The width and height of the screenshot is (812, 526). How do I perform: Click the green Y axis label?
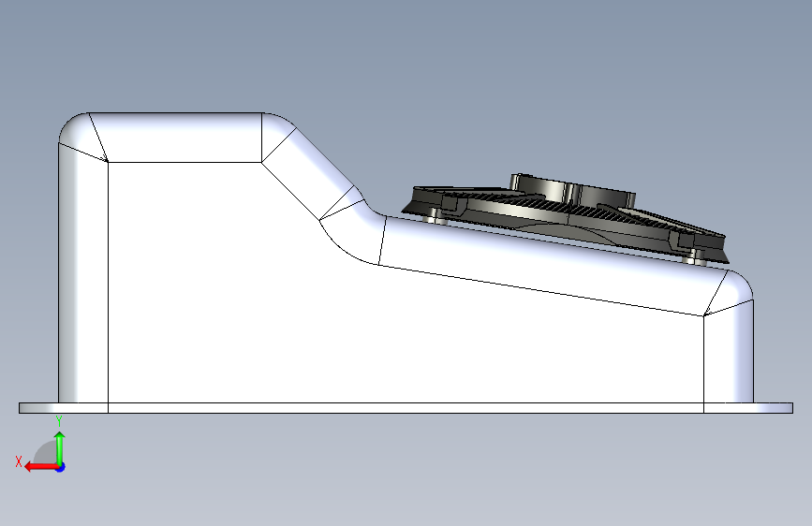(59, 421)
